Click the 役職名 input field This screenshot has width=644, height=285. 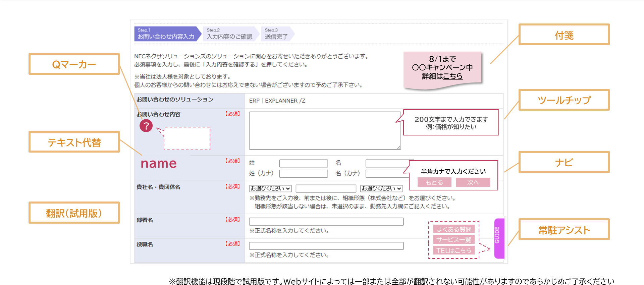point(326,246)
